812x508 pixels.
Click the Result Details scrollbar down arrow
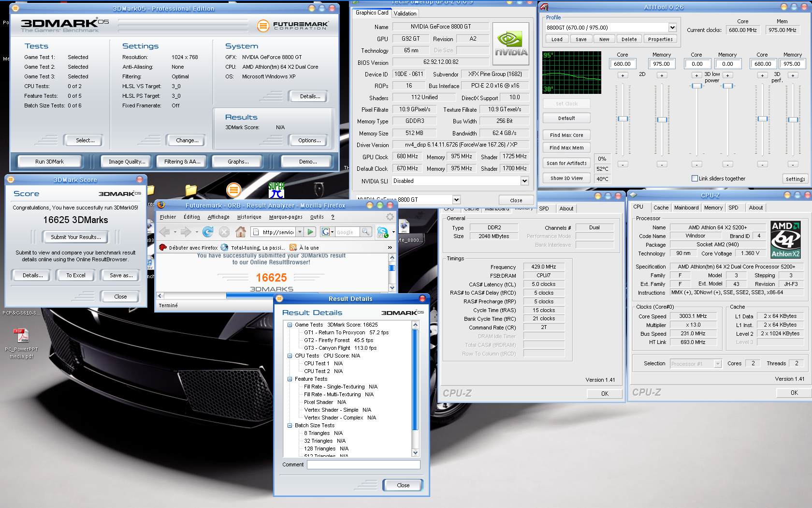tap(415, 453)
